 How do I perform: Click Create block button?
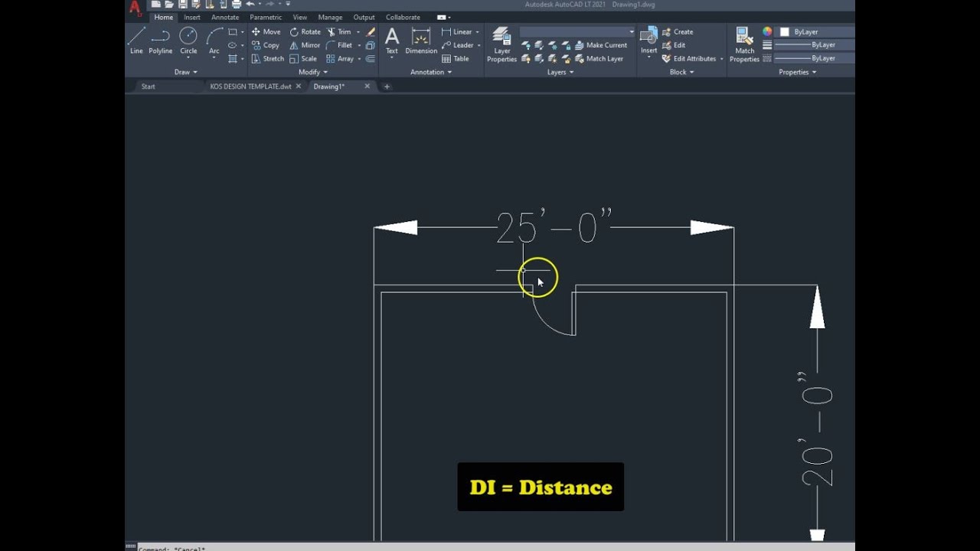(x=678, y=32)
